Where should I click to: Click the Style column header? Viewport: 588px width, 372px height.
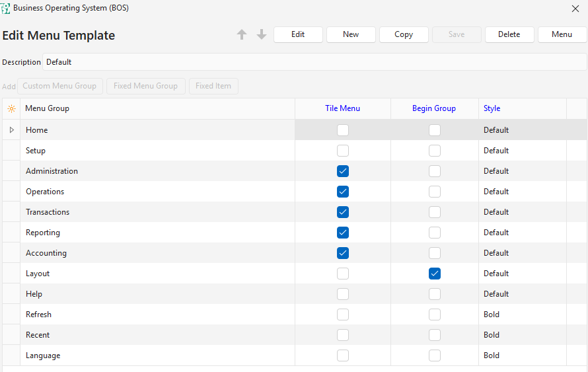click(x=492, y=108)
